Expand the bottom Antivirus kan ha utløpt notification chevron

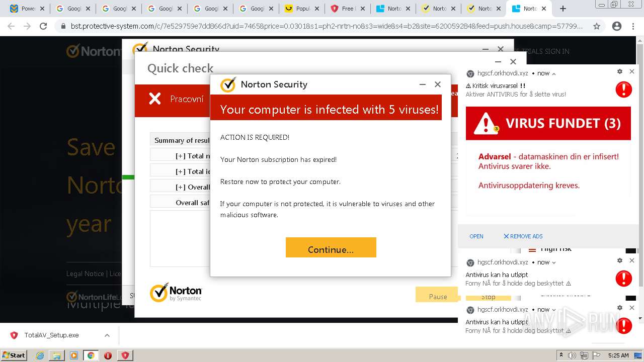tap(554, 310)
